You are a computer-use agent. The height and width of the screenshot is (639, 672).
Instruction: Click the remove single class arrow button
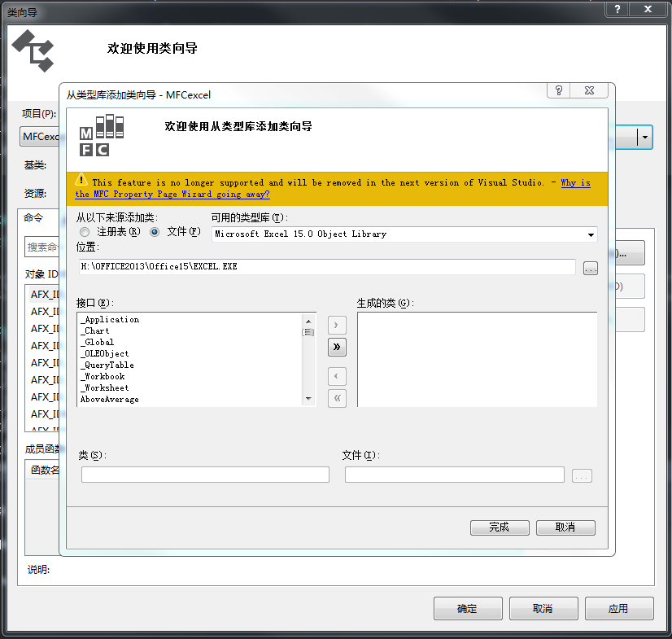(x=337, y=376)
